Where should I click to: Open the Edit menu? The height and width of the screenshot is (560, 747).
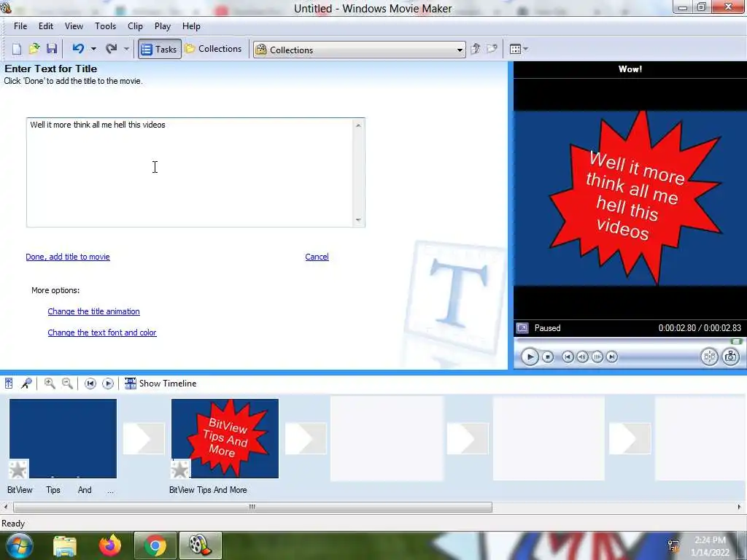click(x=46, y=26)
